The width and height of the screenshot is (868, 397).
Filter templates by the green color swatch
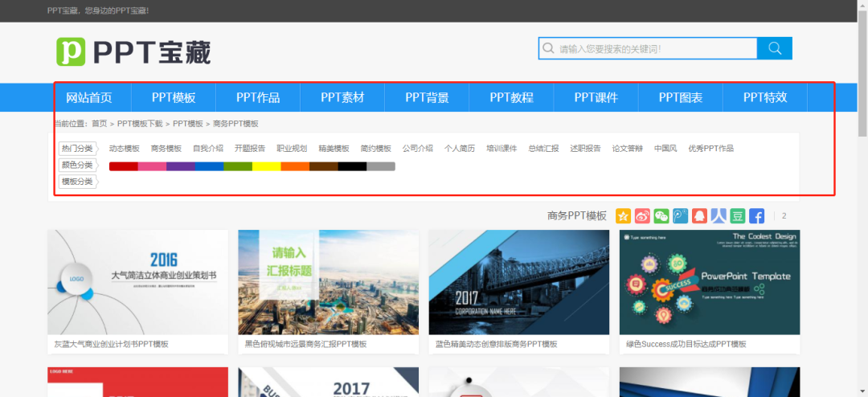238,166
